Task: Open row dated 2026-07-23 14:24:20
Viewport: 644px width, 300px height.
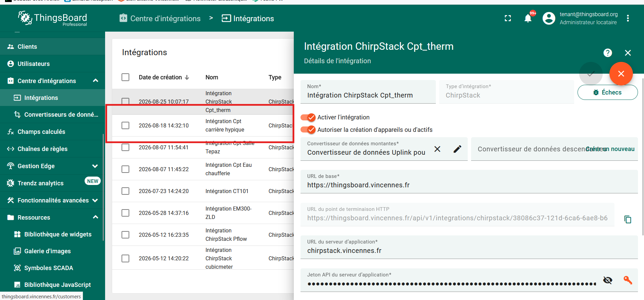Action: point(203,191)
